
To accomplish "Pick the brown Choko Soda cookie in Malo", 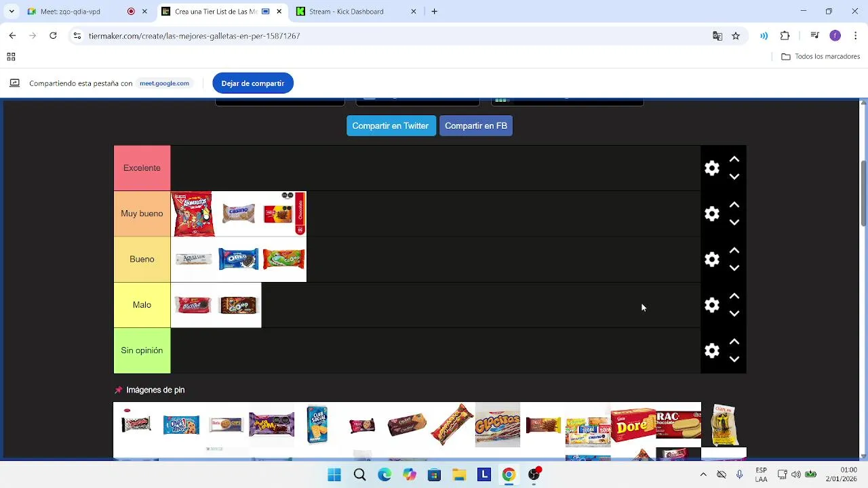I will [239, 305].
